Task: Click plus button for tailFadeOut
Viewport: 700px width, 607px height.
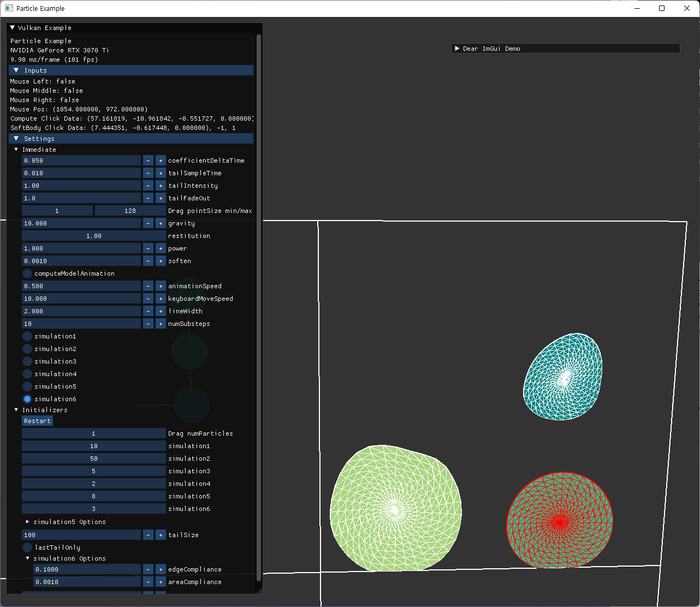Action: click(x=161, y=198)
